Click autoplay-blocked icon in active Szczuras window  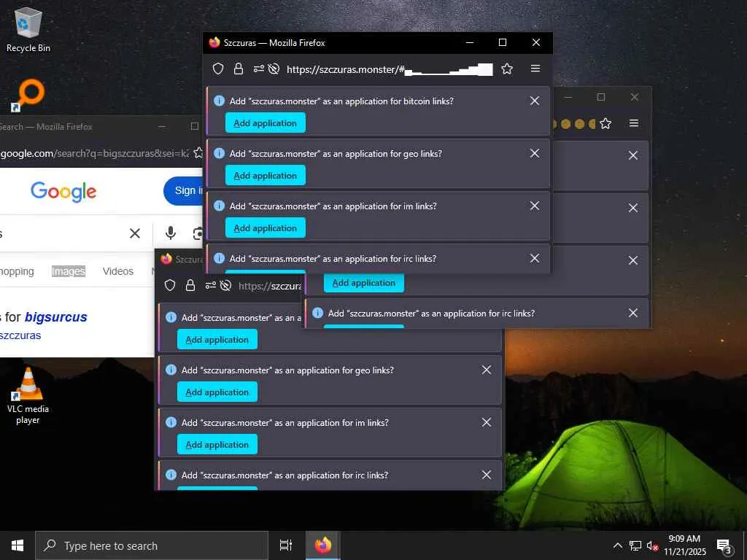pyautogui.click(x=274, y=69)
